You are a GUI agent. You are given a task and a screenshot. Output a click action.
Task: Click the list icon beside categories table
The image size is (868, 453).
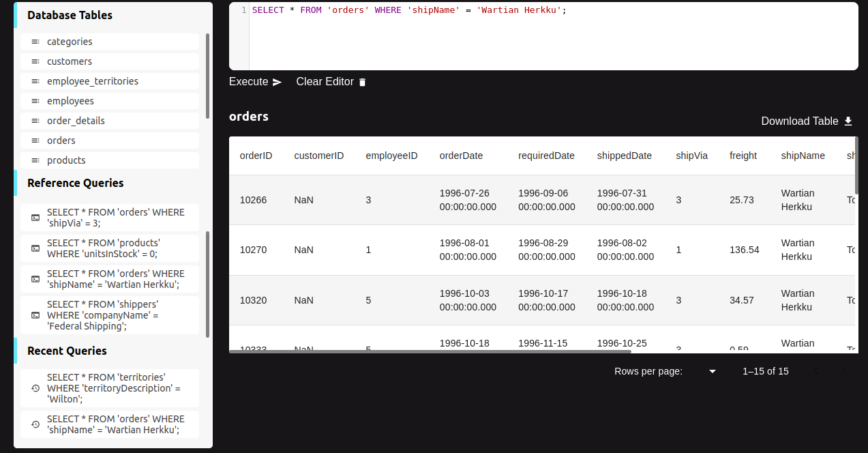point(35,42)
